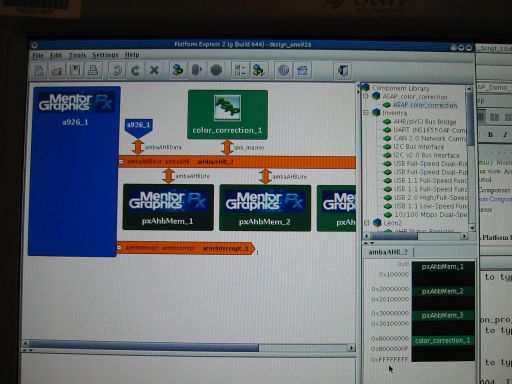Collapse the ambaAHB_2 bus row
Image resolution: width=512 pixels, height=384 pixels.
(121, 162)
